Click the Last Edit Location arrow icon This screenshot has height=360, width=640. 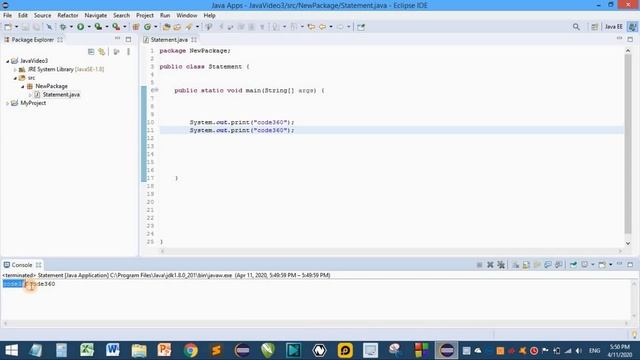pyautogui.click(x=311, y=27)
